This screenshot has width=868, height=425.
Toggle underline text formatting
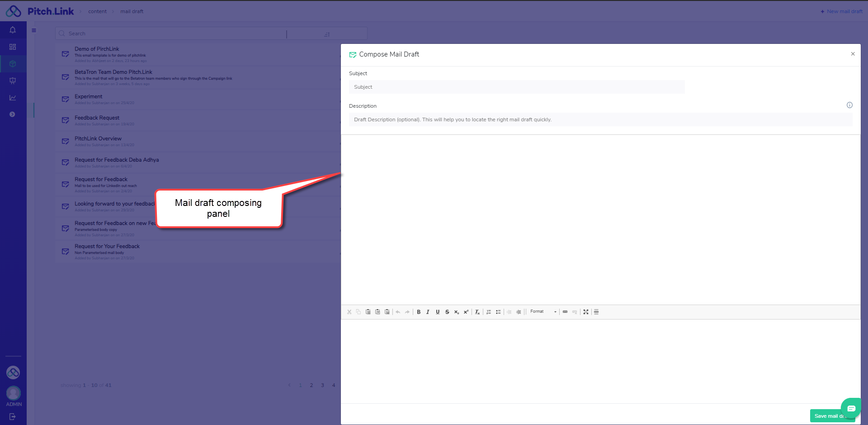coord(437,312)
